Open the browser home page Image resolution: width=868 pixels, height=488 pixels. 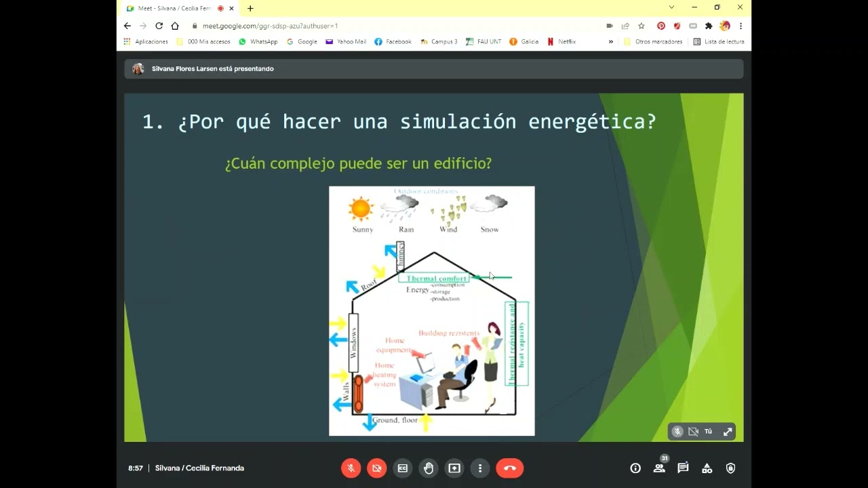175,26
